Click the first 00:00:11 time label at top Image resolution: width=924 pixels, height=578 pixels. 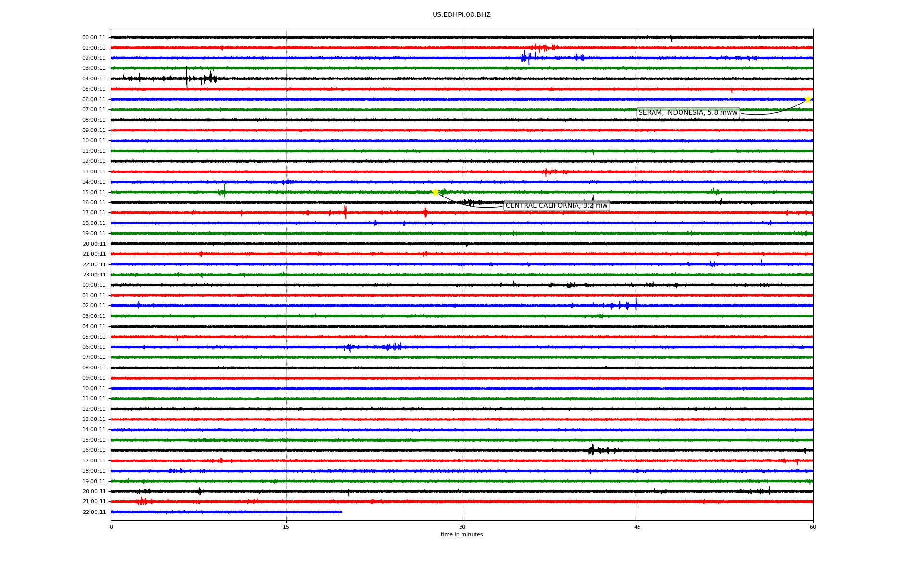[x=94, y=38]
